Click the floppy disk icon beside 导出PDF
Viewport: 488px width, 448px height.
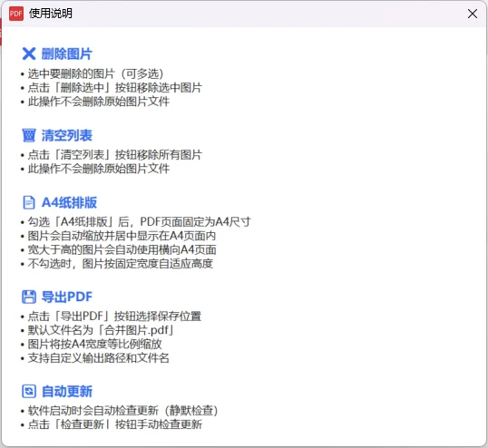point(29,297)
